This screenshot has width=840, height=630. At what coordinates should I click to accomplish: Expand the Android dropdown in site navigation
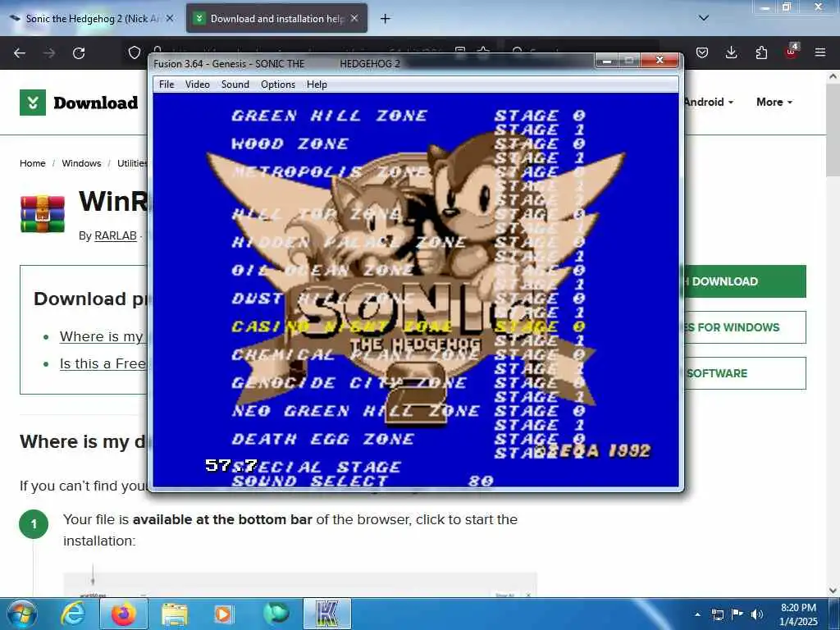(708, 102)
